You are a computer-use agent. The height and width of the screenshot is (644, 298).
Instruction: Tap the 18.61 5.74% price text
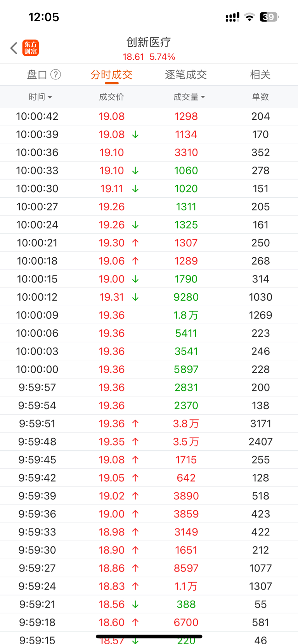[x=149, y=57]
